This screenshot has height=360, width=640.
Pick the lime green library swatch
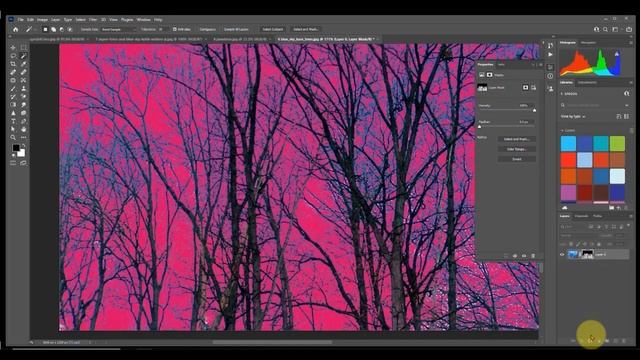617,144
